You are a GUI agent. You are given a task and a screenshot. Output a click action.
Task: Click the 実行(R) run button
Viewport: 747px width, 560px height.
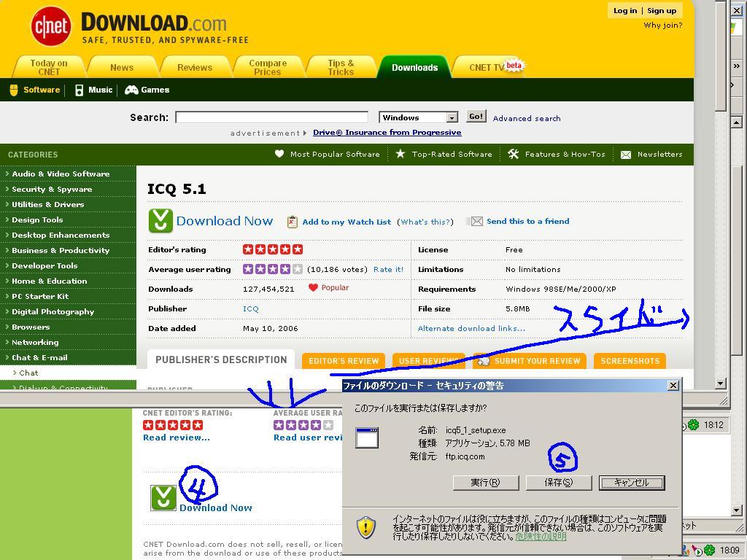pos(485,483)
